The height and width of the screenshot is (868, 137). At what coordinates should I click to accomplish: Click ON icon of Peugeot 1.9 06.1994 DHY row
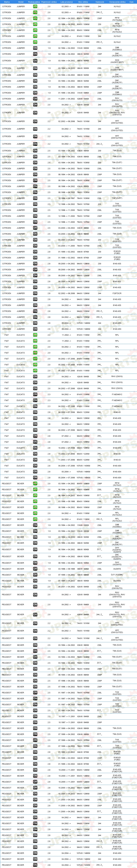click(35, 550)
